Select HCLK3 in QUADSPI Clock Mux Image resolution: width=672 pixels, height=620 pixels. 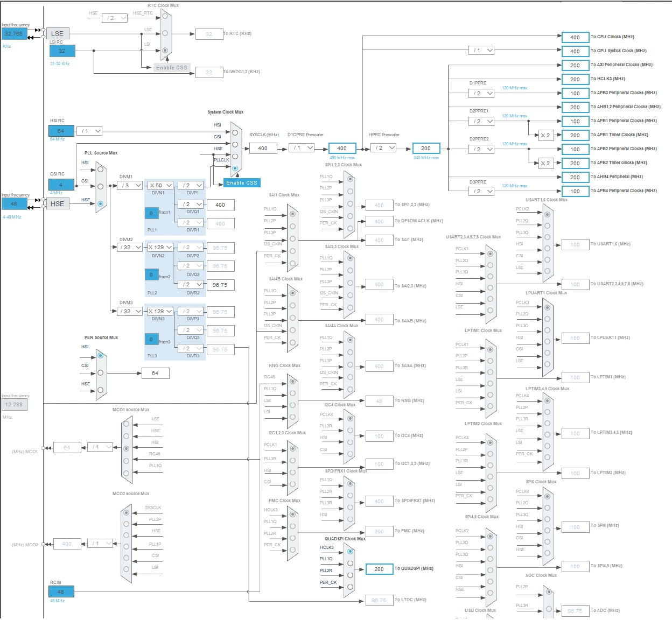coord(350,552)
